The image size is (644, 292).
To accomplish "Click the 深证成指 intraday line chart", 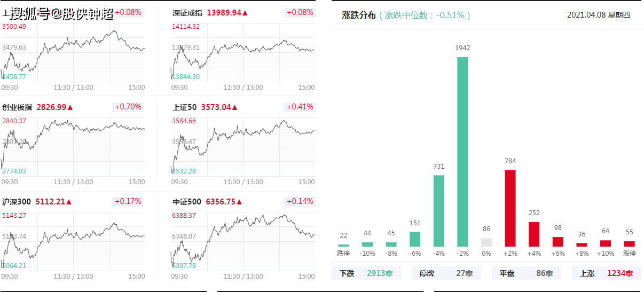I will tap(243, 53).
